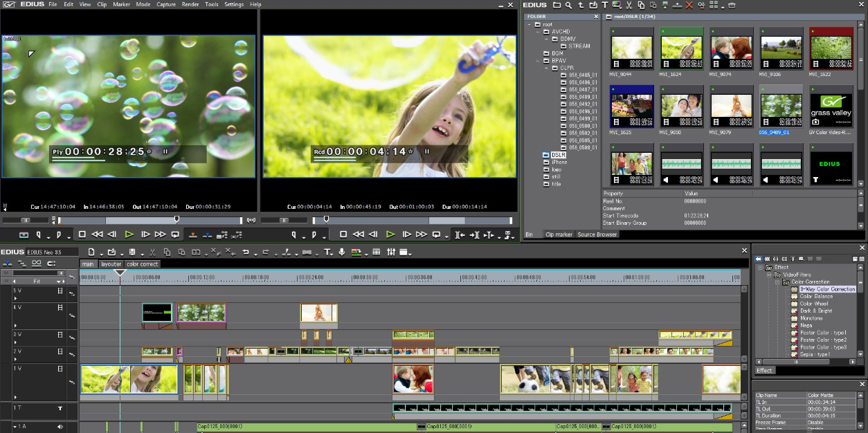This screenshot has height=433, width=868.
Task: Toggle title track 1 T visibility
Action: 60,408
